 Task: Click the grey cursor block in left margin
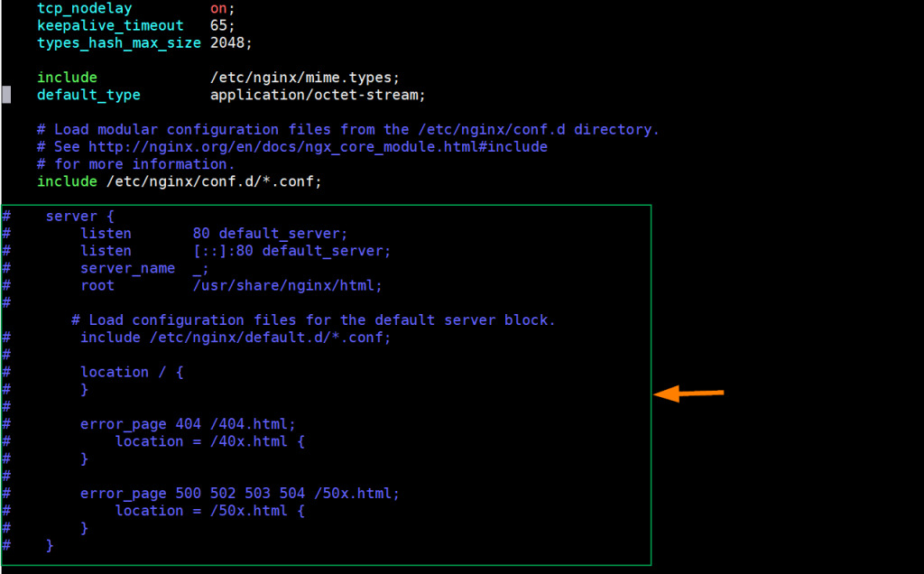(x=6, y=95)
